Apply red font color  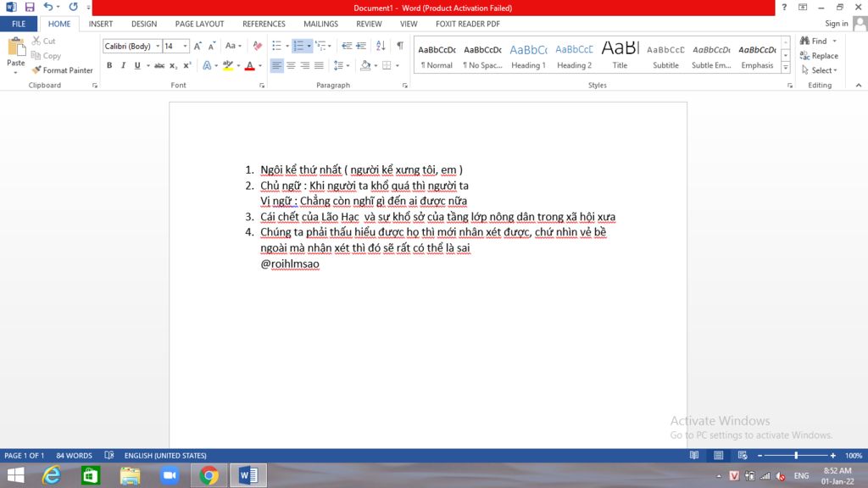click(250, 65)
